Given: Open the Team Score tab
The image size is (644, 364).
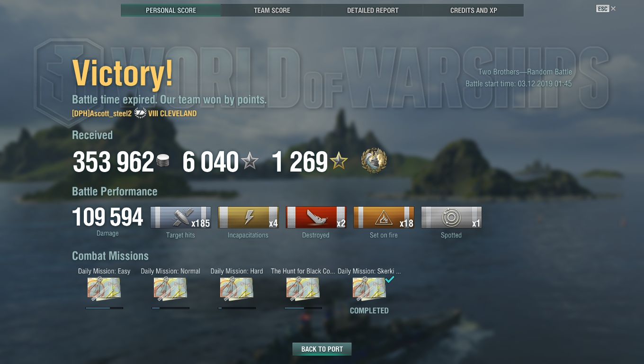Looking at the screenshot, I should pos(272,10).
